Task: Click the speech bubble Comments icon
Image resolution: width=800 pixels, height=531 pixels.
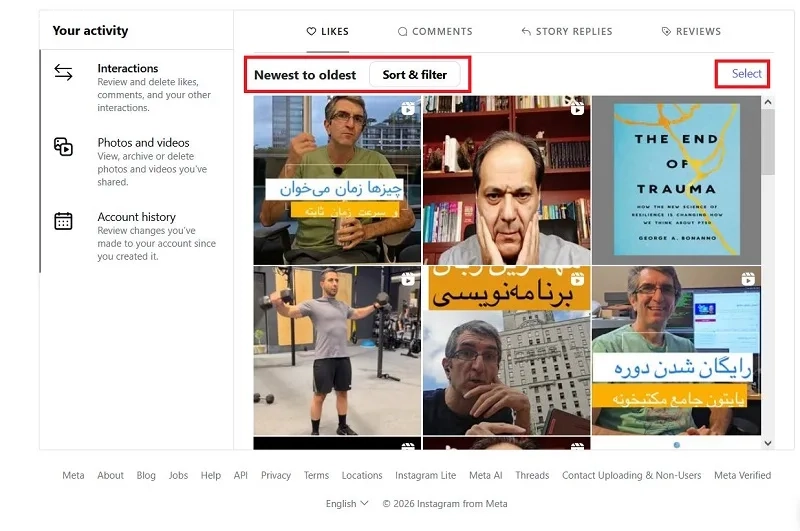Action: pyautogui.click(x=403, y=32)
